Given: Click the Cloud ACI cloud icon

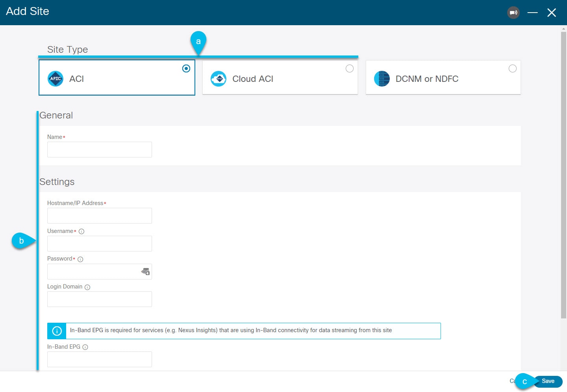Looking at the screenshot, I should pyautogui.click(x=219, y=79).
